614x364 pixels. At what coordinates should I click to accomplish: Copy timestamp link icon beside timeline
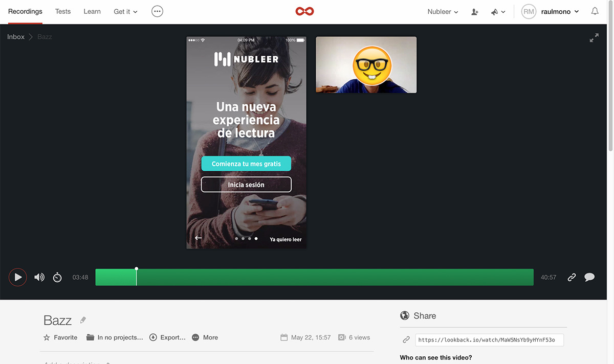[572, 277]
